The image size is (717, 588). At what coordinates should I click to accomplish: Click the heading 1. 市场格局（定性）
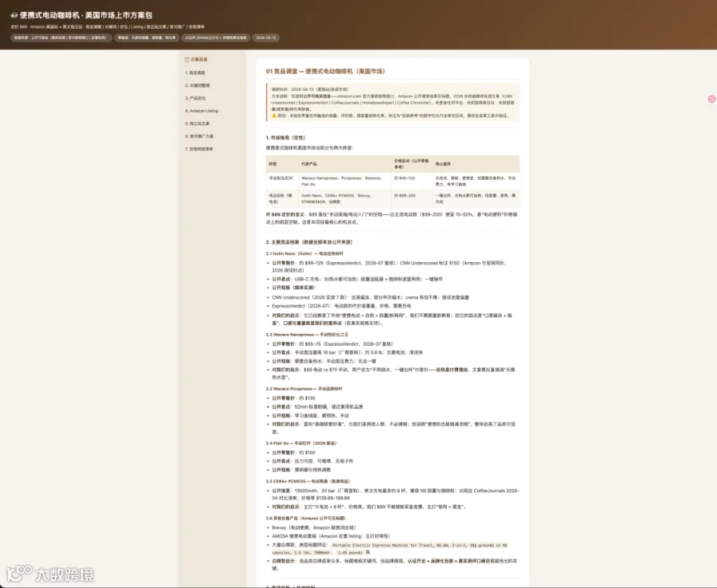[286, 138]
